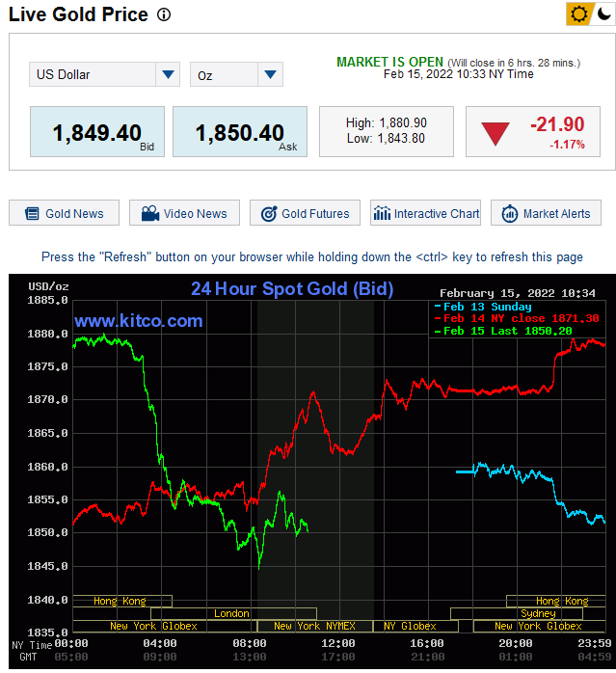Expand the US Dollar dropdown arrow

(x=168, y=74)
